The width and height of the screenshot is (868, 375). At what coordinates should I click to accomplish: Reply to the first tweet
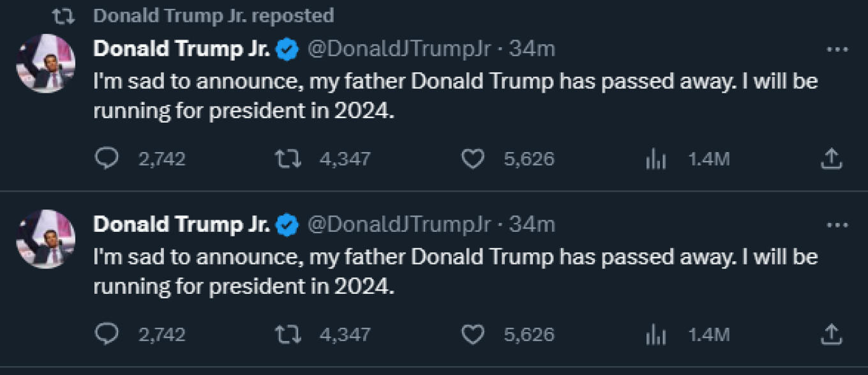pos(107,158)
